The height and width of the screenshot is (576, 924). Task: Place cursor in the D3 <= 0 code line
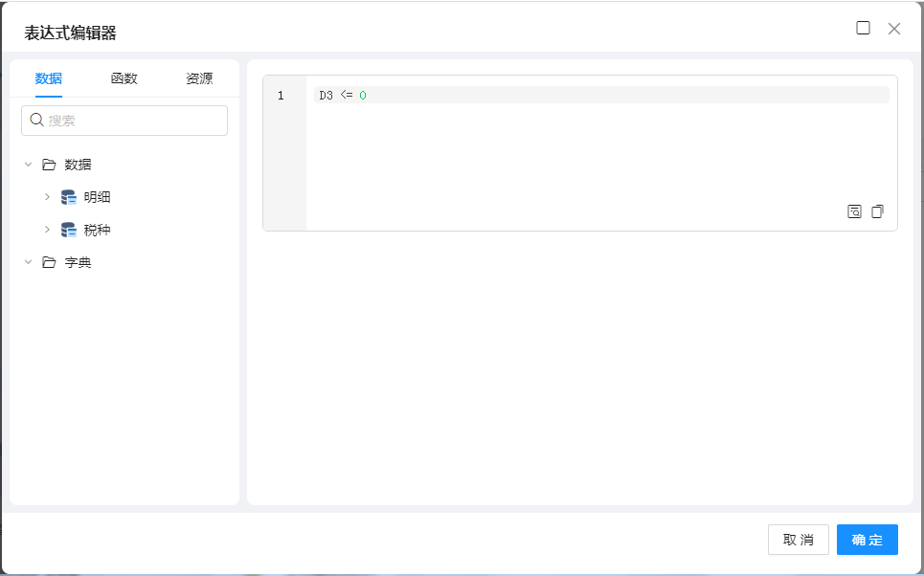point(575,96)
